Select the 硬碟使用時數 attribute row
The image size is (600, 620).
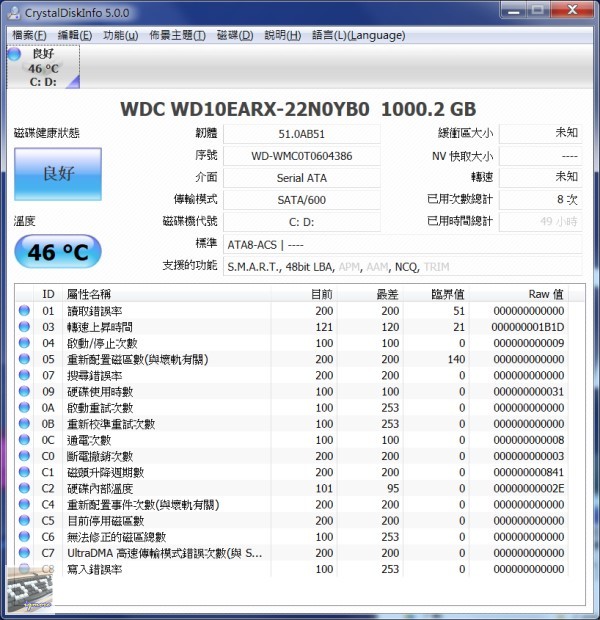pyautogui.click(x=291, y=391)
